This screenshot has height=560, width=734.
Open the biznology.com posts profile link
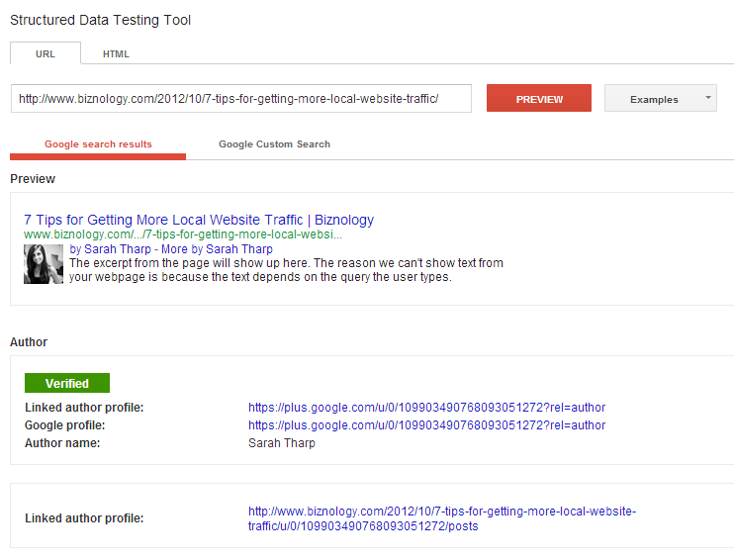[442, 518]
